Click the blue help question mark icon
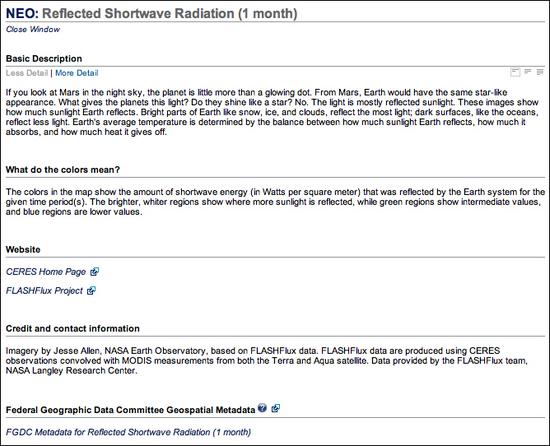Image resolution: width=550 pixels, height=446 pixels. click(x=262, y=408)
